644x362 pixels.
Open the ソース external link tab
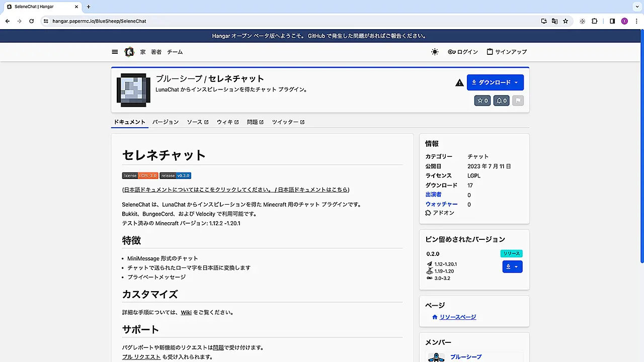[x=197, y=122]
